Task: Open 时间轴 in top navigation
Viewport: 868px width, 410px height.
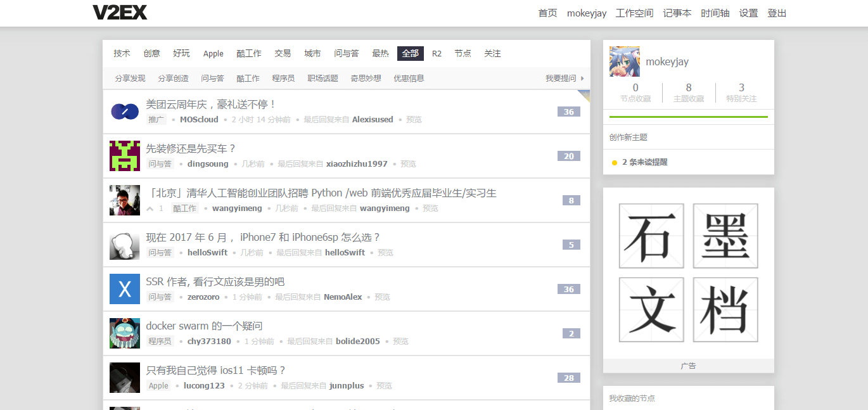Action: [715, 13]
